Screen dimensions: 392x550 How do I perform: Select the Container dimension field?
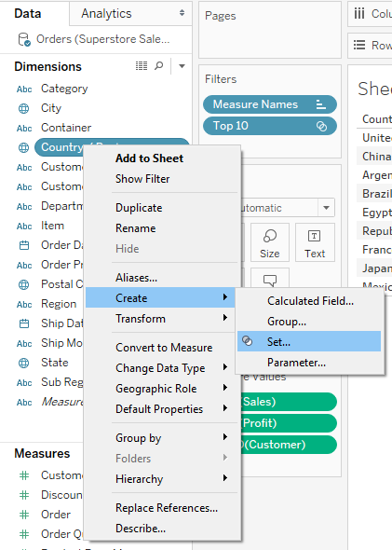click(x=66, y=128)
